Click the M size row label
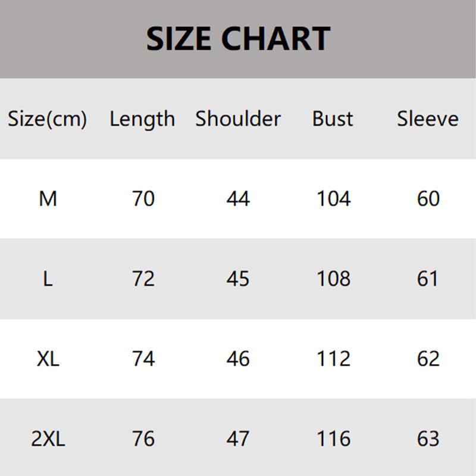Image resolution: width=476 pixels, height=476 pixels. click(48, 199)
